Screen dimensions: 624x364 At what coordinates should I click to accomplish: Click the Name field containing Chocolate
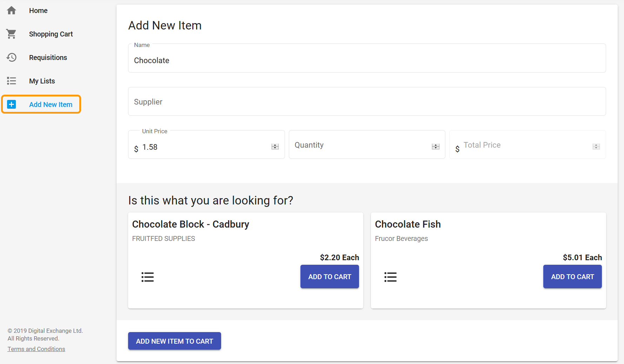click(367, 60)
